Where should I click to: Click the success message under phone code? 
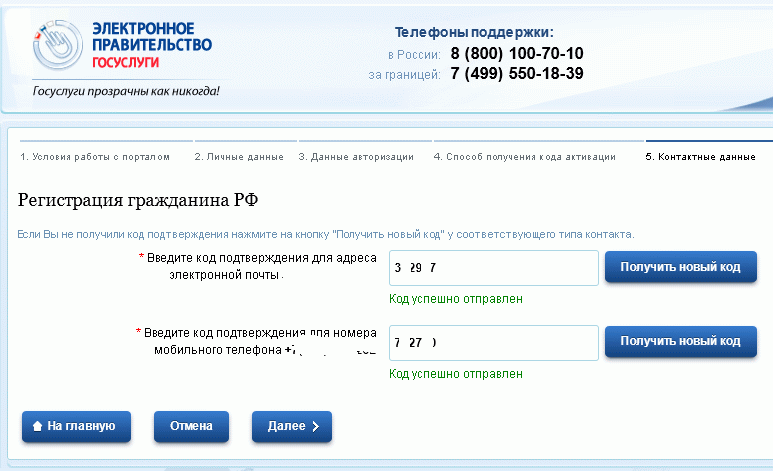[x=456, y=374]
